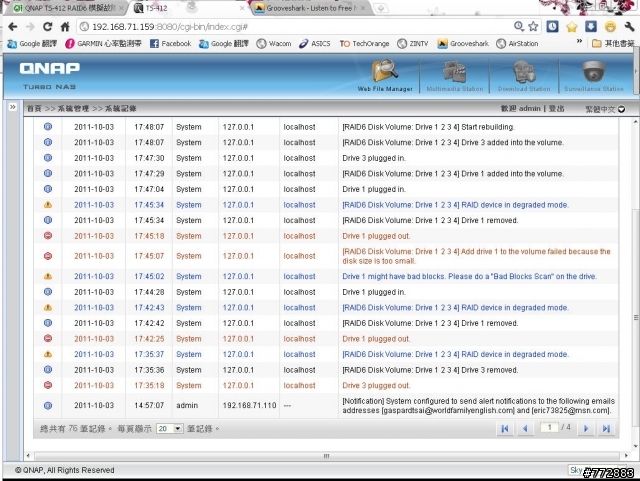Expand the left sidebar with the double-arrow icon
The width and height of the screenshot is (640, 481).
(x=13, y=107)
